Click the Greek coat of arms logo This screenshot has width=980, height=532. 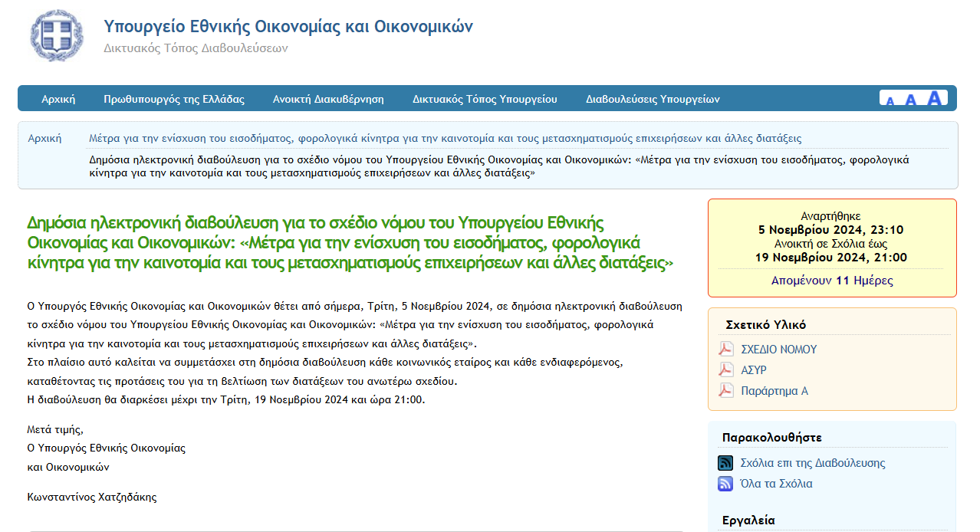tap(56, 35)
